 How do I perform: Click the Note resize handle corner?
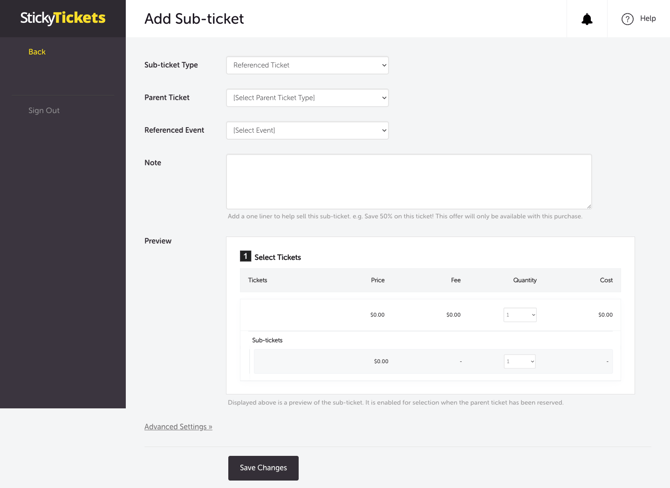point(589,206)
